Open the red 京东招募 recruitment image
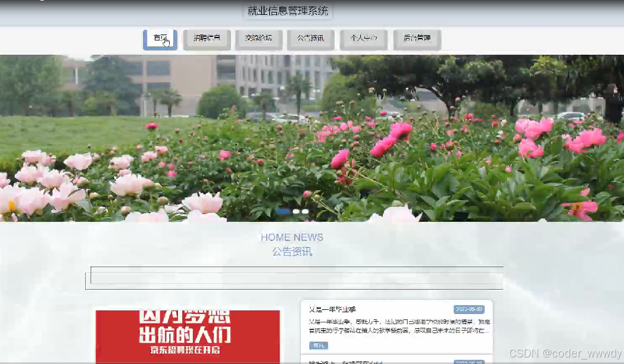 pos(188,336)
